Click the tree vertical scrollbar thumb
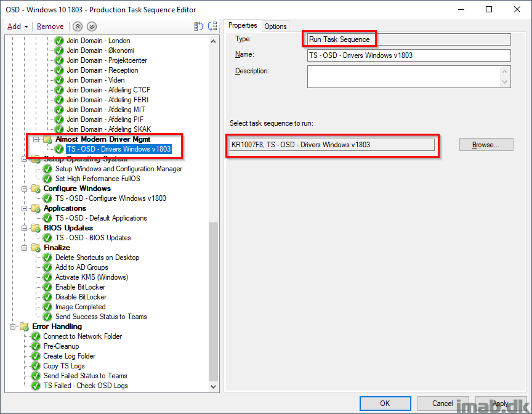 213,301
